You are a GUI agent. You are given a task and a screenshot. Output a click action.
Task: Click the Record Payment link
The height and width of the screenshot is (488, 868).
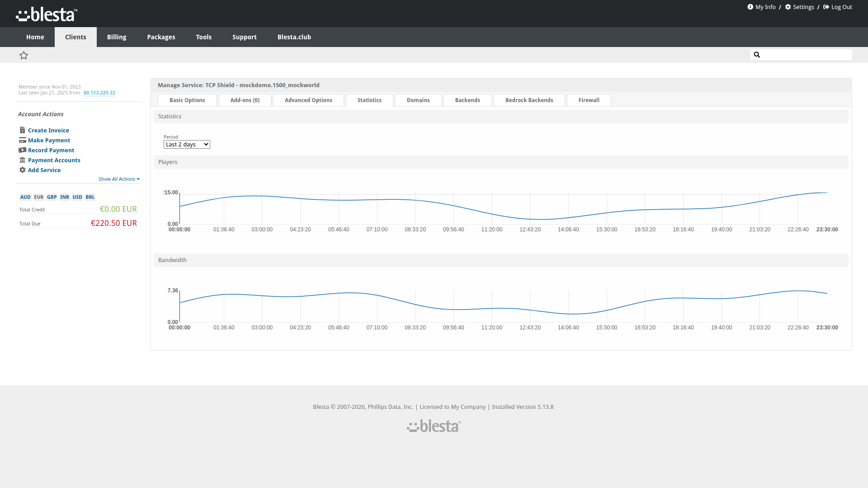point(51,150)
